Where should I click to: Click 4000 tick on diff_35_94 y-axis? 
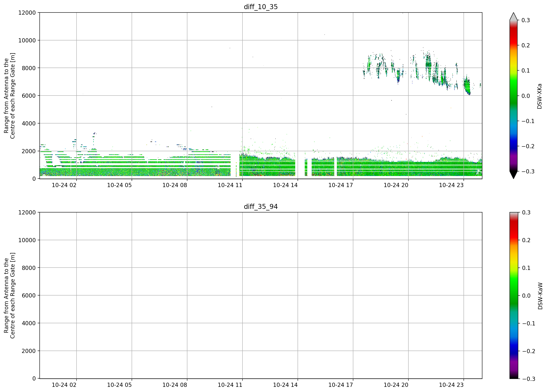[29, 323]
